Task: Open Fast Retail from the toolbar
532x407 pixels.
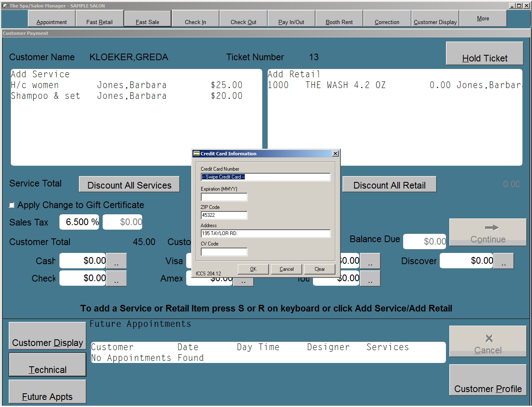Action: pos(99,19)
